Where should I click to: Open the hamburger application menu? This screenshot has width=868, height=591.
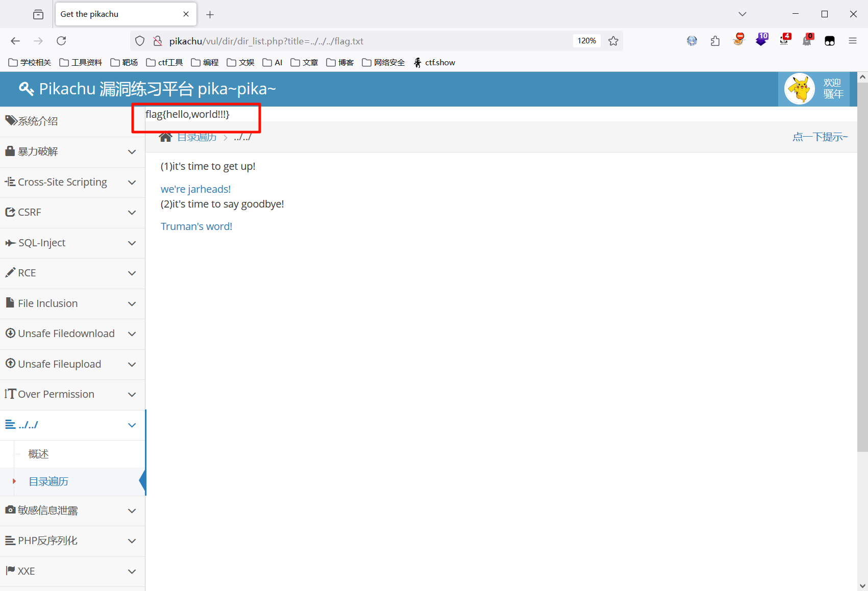(x=853, y=41)
